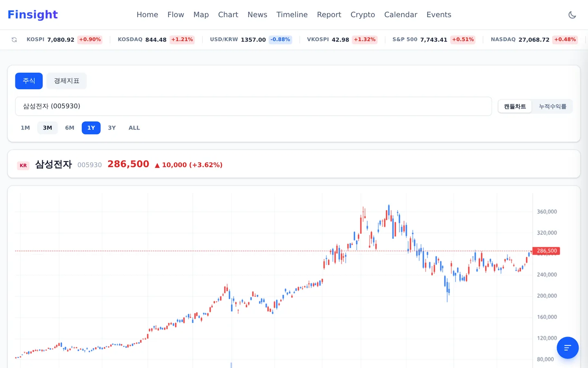Select 캔들차트 chart mode
Screen dimensions: 588x368
(515, 106)
